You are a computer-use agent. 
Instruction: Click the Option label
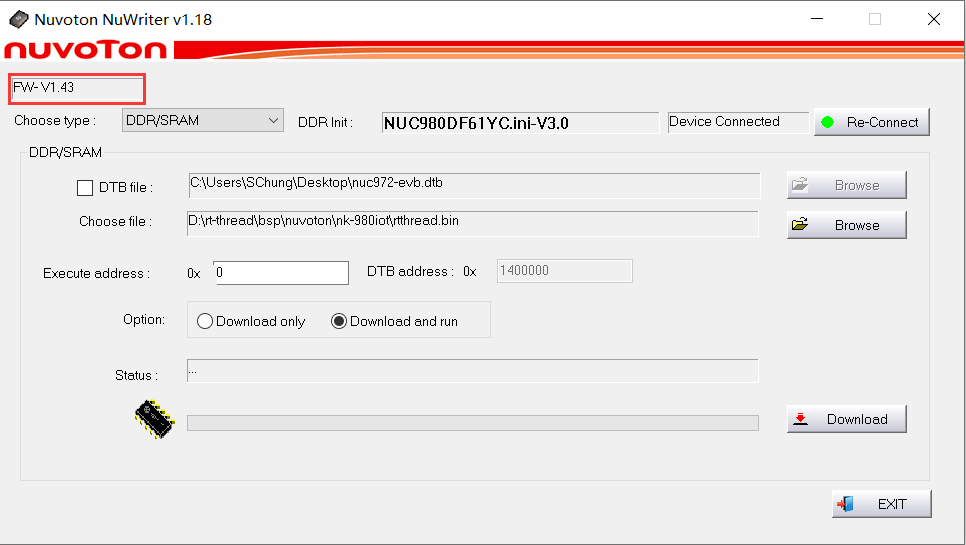click(144, 320)
